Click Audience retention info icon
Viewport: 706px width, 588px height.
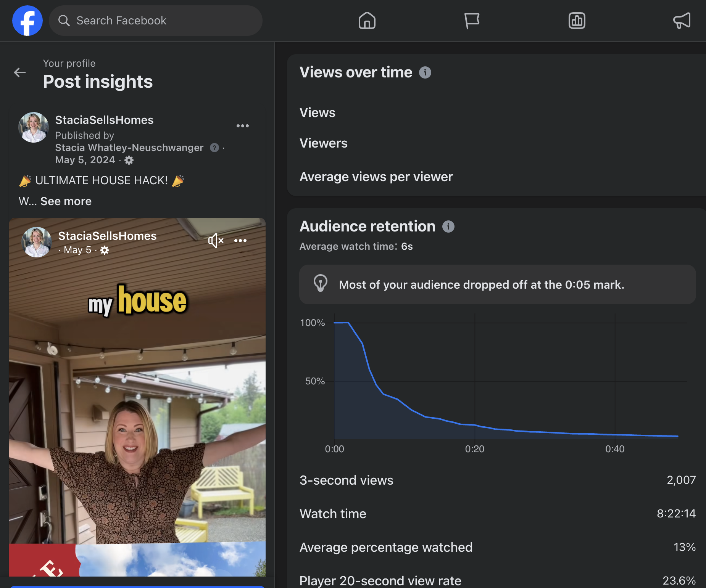tap(448, 227)
